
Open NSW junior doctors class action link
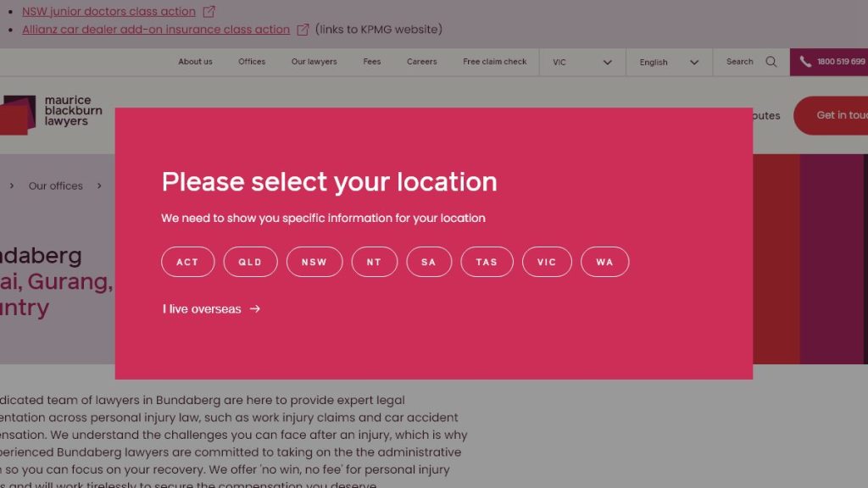coord(108,11)
